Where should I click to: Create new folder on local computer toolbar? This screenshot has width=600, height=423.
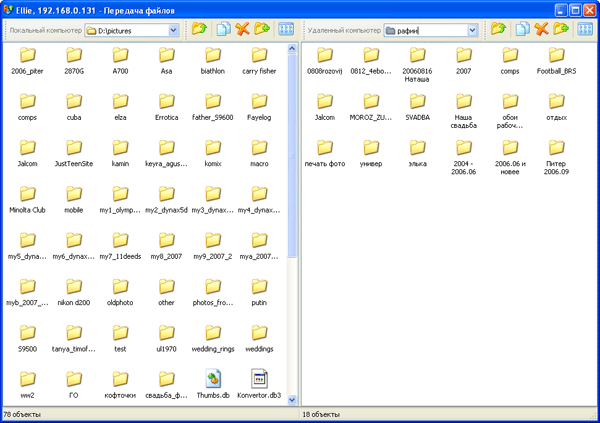click(x=262, y=29)
